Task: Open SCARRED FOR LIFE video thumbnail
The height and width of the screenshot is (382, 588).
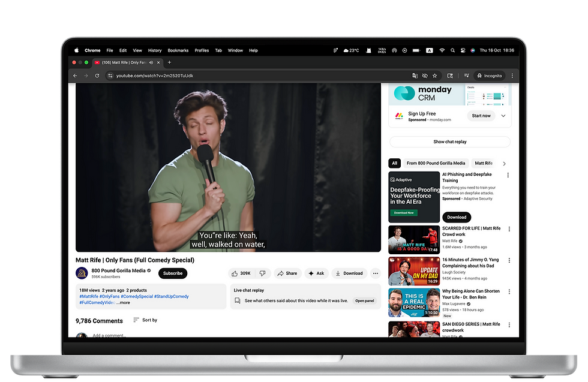Action: click(414, 239)
